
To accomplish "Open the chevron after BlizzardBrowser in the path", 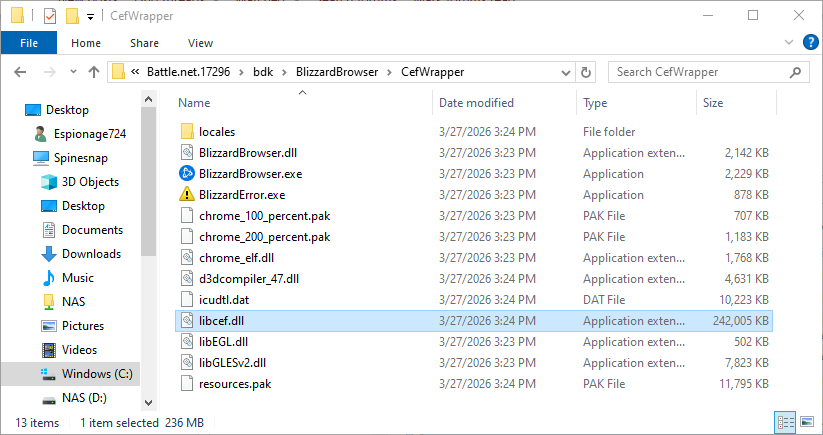I will point(389,72).
